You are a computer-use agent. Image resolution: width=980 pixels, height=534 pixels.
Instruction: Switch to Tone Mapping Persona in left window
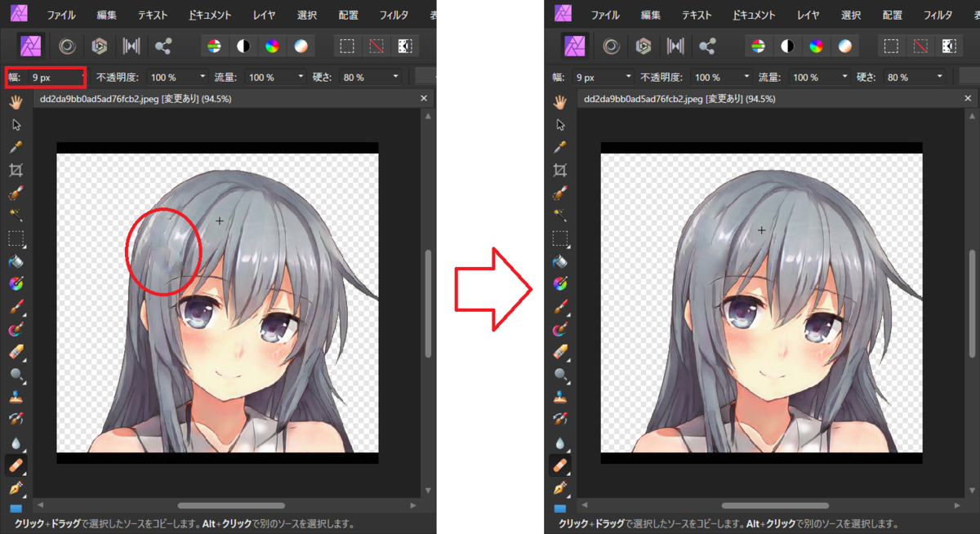pos(131,46)
